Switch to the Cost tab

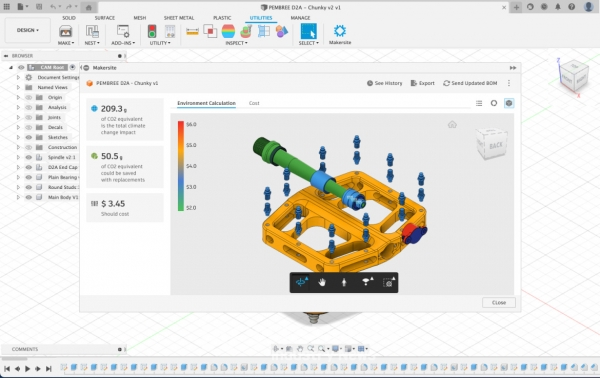point(254,103)
